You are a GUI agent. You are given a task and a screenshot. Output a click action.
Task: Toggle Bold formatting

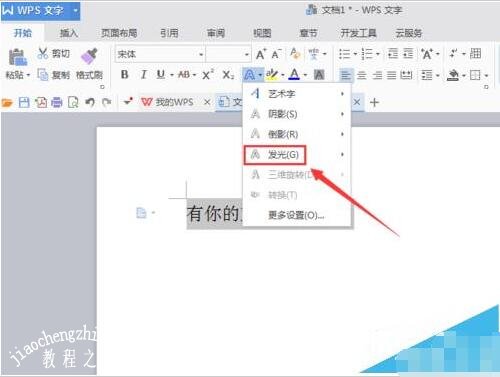click(124, 74)
